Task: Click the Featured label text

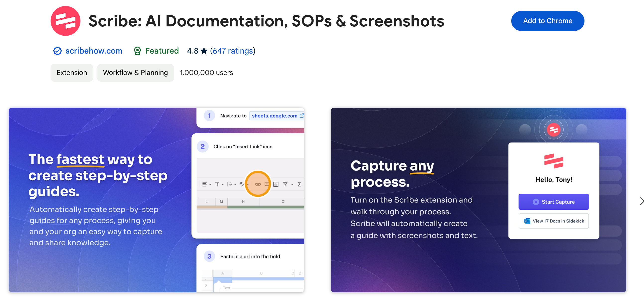Action: click(162, 51)
